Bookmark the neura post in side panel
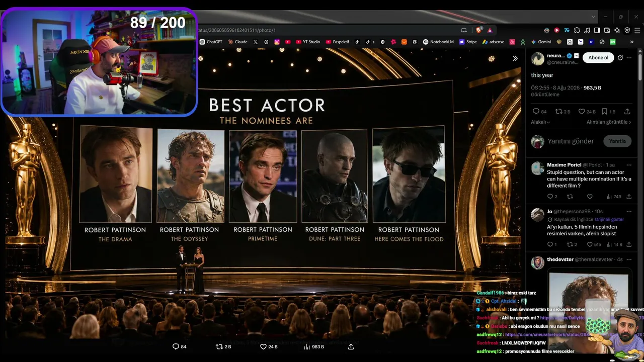Screen dimensions: 644x362 [608, 111]
